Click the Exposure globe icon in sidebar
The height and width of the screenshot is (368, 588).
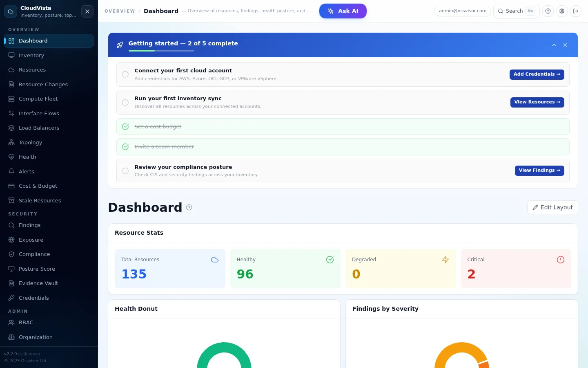click(11, 240)
